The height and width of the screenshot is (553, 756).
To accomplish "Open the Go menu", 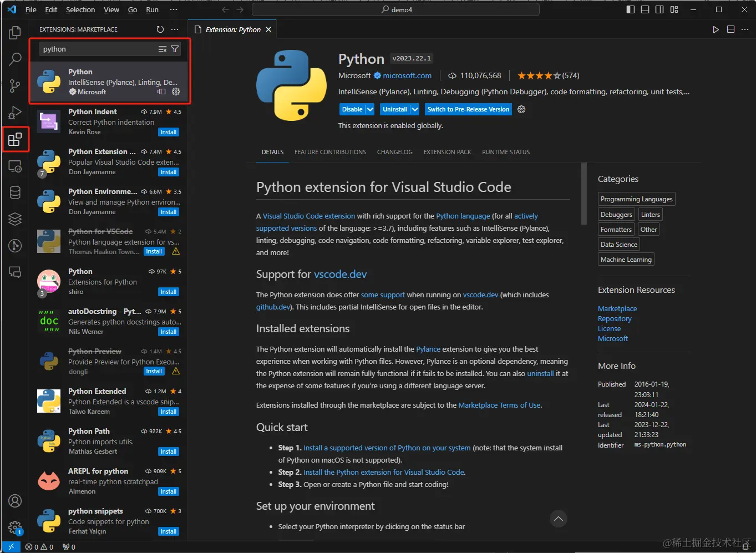I will tap(133, 9).
